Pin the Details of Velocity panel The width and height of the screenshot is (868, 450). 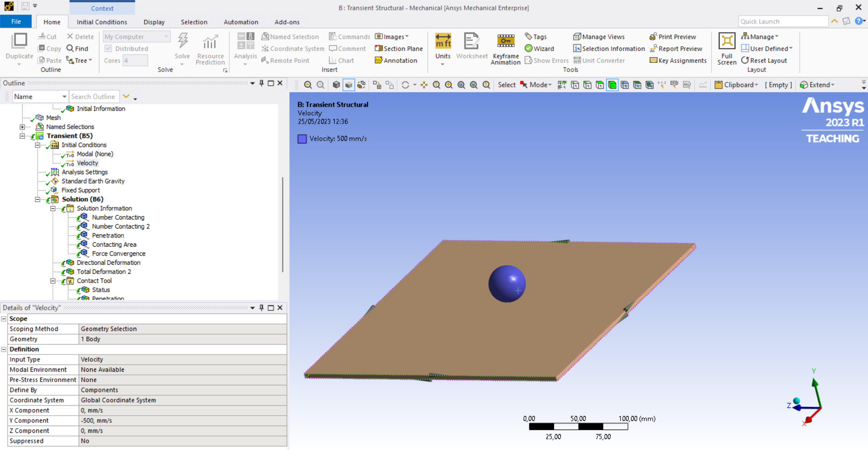tap(261, 307)
